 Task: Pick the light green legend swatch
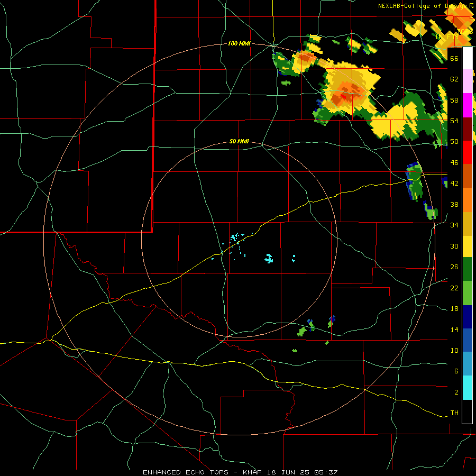point(467,293)
